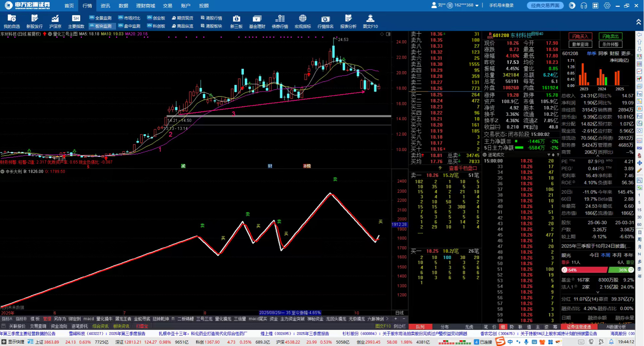Image resolution: width=644 pixels, height=346 pixels.
Task: Switch to the macd indicator tab
Action: pyautogui.click(x=89, y=319)
